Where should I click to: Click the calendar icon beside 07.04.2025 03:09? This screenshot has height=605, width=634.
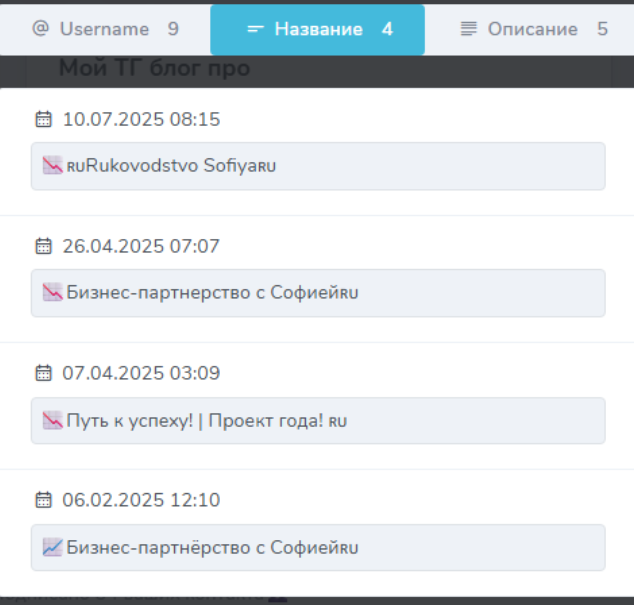pos(43,373)
